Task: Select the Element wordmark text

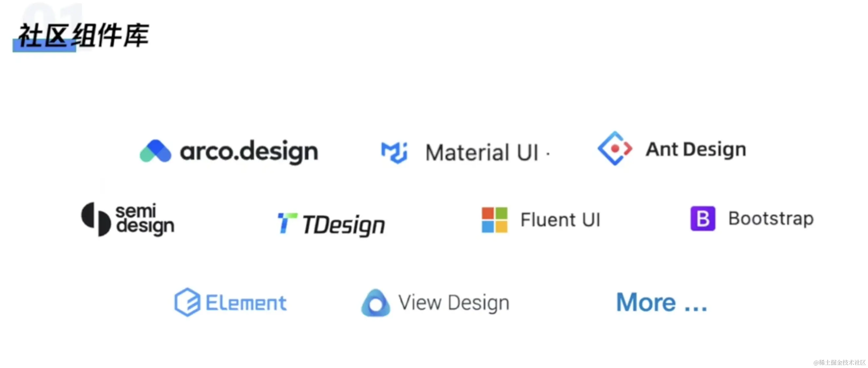Action: [246, 302]
